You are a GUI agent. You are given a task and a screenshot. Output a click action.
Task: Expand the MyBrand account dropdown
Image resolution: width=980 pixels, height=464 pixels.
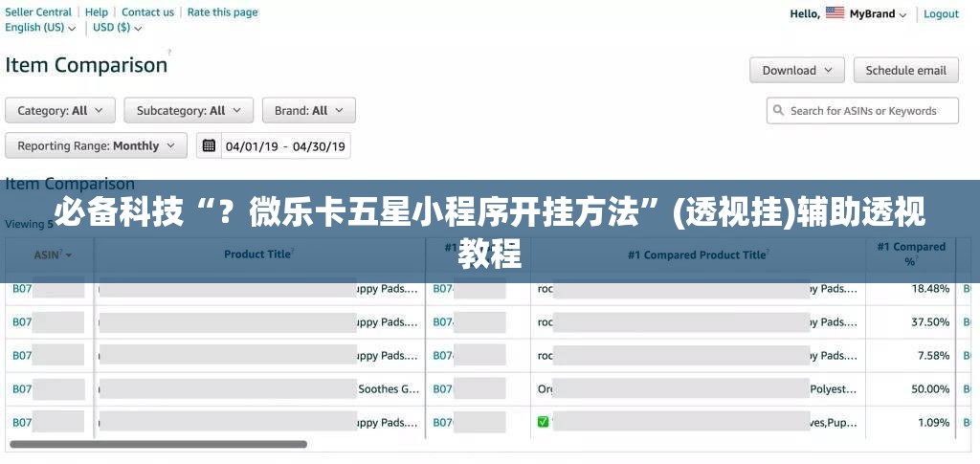pyautogui.click(x=878, y=13)
